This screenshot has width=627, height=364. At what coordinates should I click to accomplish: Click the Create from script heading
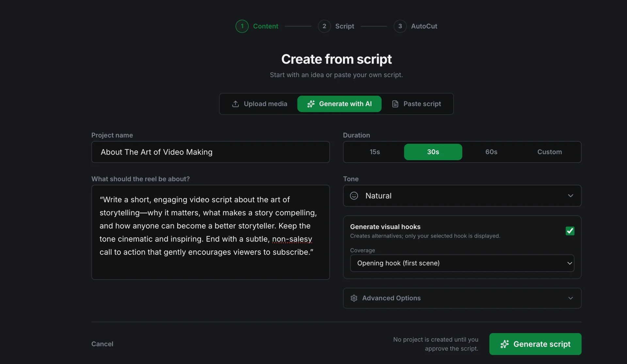click(x=336, y=59)
